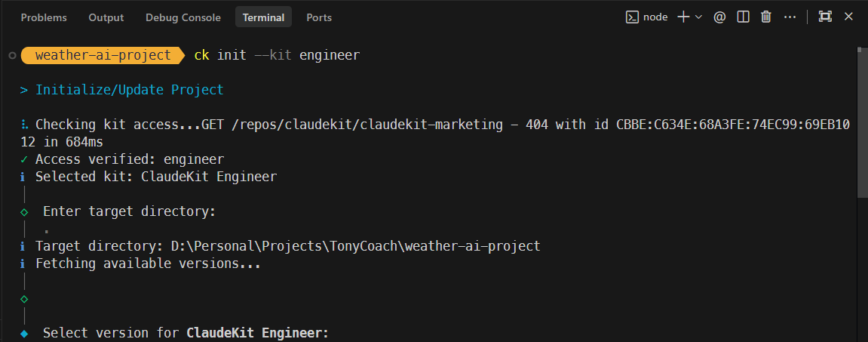Select the node terminal shell icon
Viewport: 868px width, 342px height.
tap(633, 17)
